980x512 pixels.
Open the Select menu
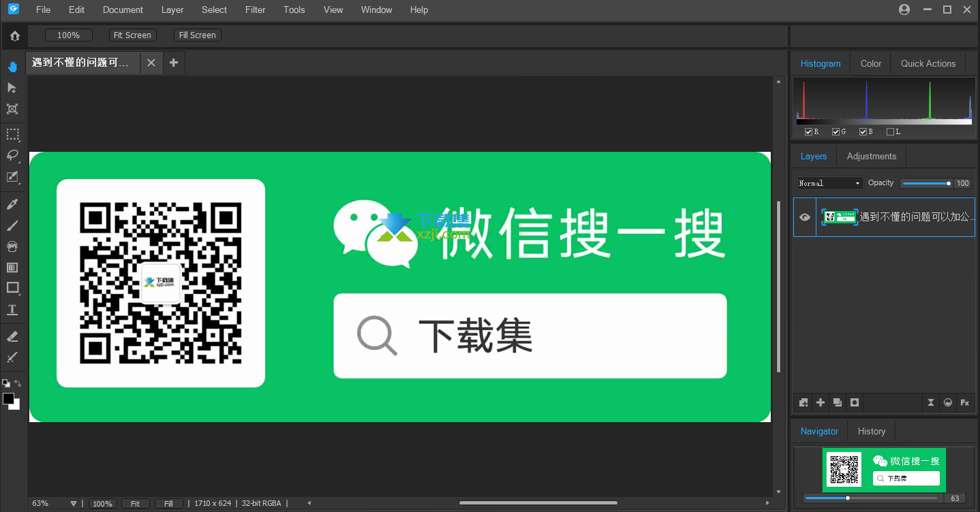[214, 10]
